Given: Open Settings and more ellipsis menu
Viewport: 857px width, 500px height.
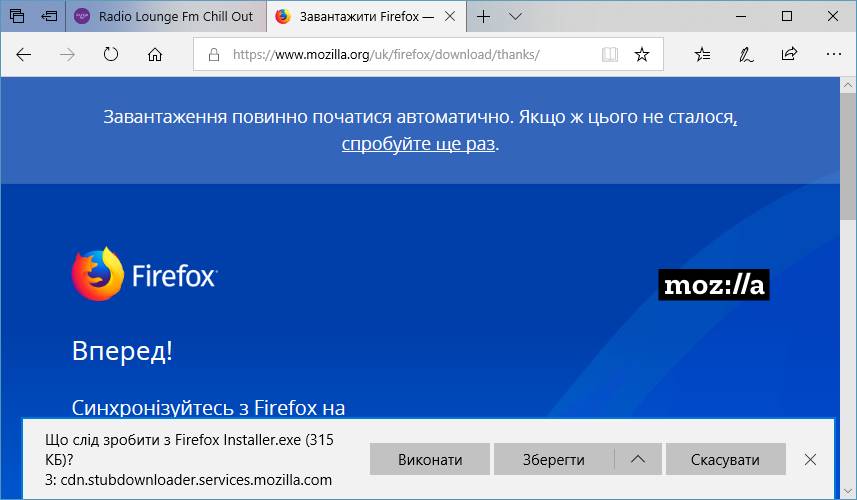Looking at the screenshot, I should pyautogui.click(x=833, y=54).
